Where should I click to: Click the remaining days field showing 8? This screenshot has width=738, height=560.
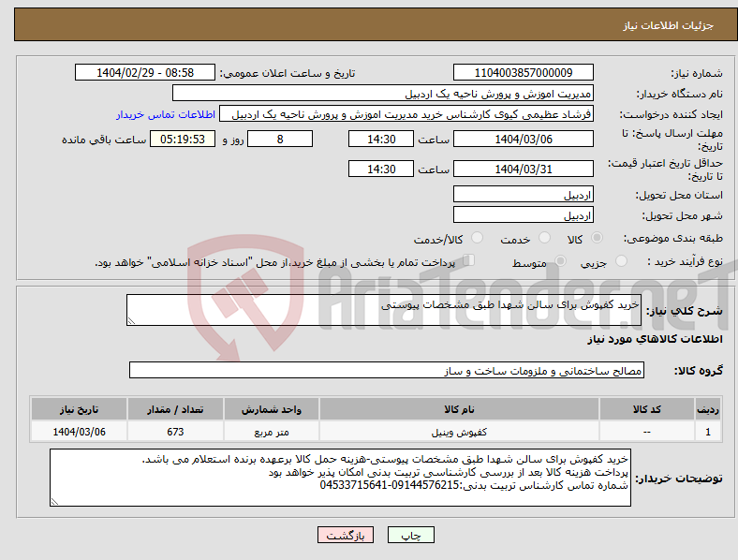coord(280,139)
